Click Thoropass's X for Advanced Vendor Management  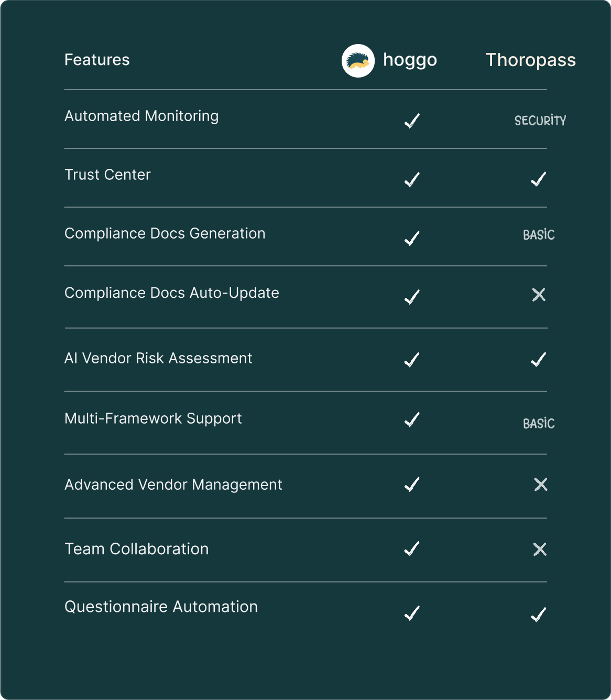pos(541,484)
